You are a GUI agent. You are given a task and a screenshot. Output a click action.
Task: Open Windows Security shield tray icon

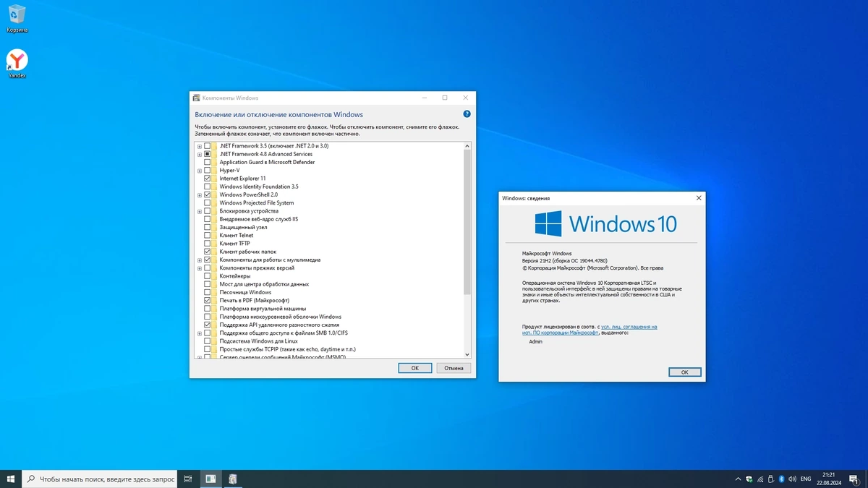coord(749,479)
